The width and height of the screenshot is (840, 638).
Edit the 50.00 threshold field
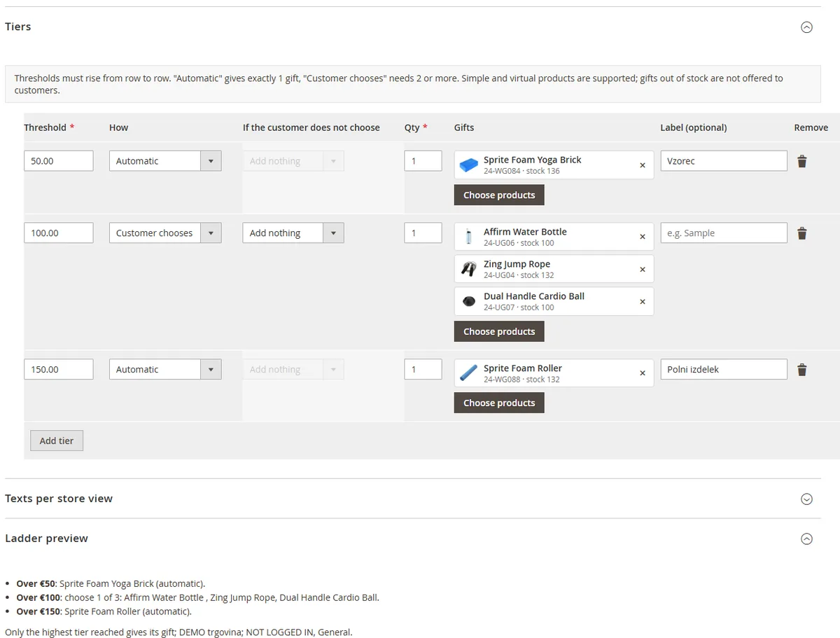[59, 161]
